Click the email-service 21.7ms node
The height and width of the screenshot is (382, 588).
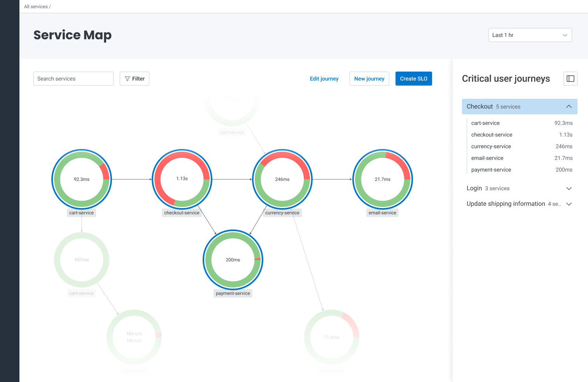click(383, 179)
